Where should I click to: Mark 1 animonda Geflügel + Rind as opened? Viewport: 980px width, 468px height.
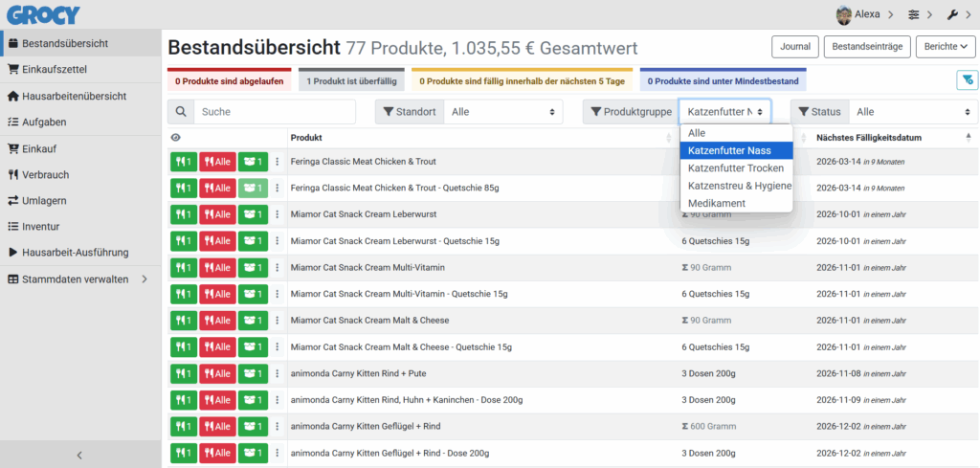pyautogui.click(x=253, y=426)
